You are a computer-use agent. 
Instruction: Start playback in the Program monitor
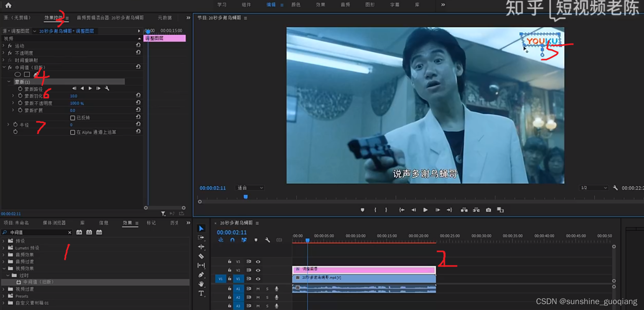point(425,210)
